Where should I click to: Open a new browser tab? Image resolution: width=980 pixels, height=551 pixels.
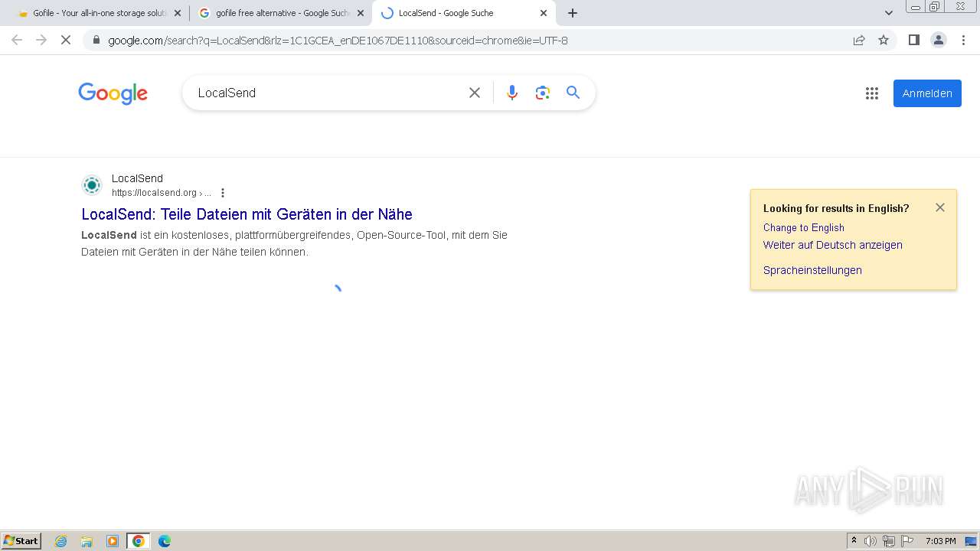[x=573, y=13]
